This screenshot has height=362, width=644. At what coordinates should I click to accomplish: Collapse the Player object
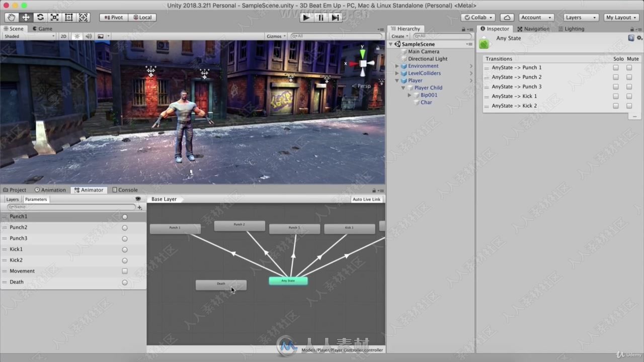click(397, 80)
